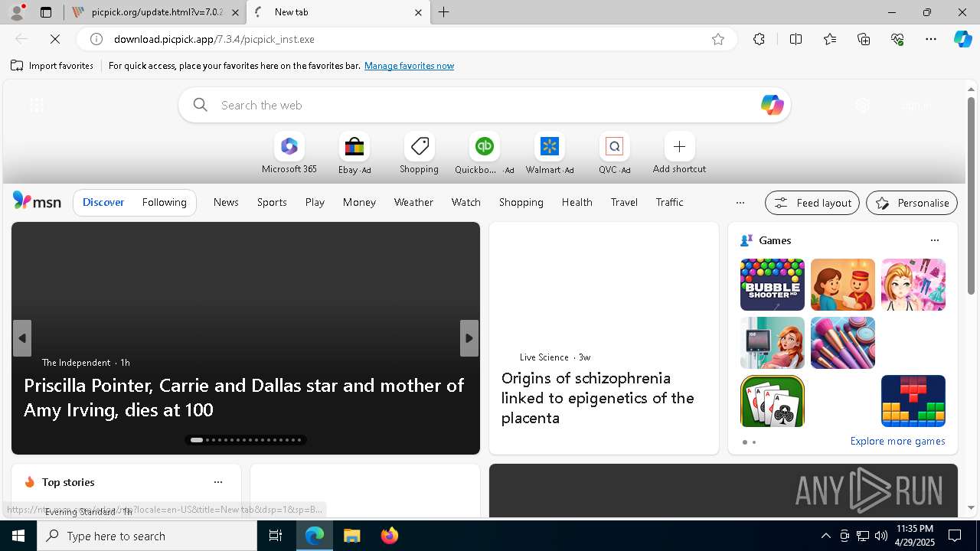Open the Favorites list icon
Viewport: 980px width, 551px height.
tap(830, 39)
